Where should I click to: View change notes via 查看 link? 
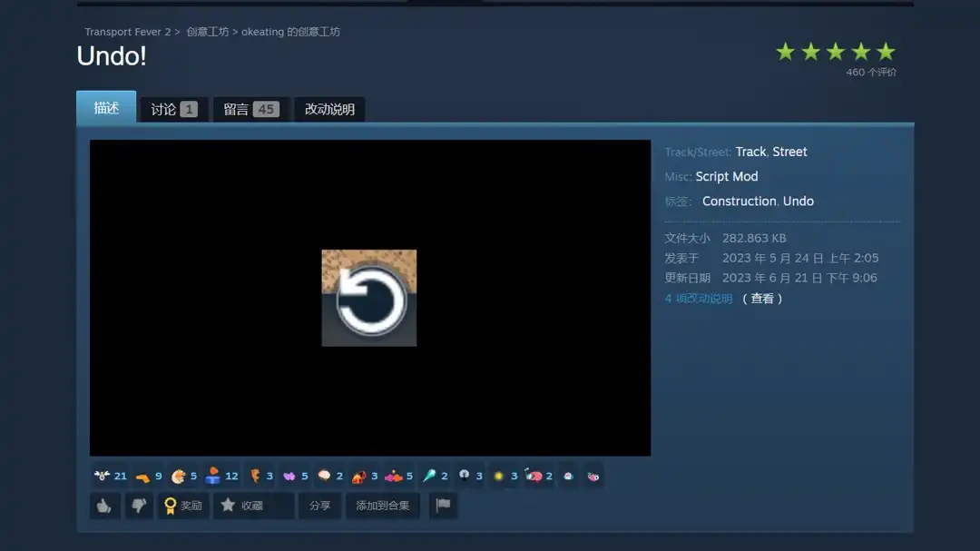click(x=762, y=299)
